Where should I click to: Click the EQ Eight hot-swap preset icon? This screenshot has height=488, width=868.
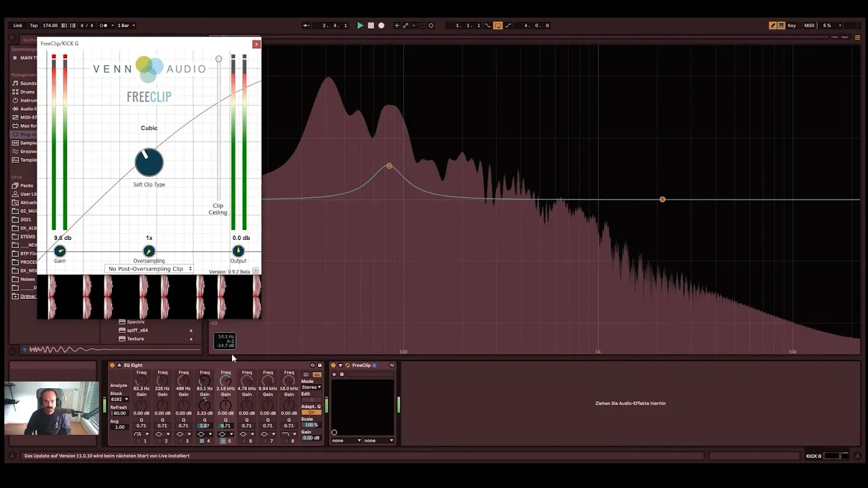[x=313, y=365]
